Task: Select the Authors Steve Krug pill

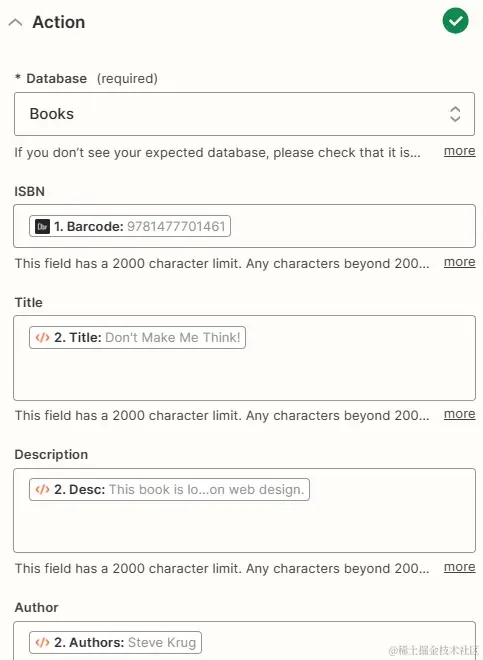Action: click(115, 642)
